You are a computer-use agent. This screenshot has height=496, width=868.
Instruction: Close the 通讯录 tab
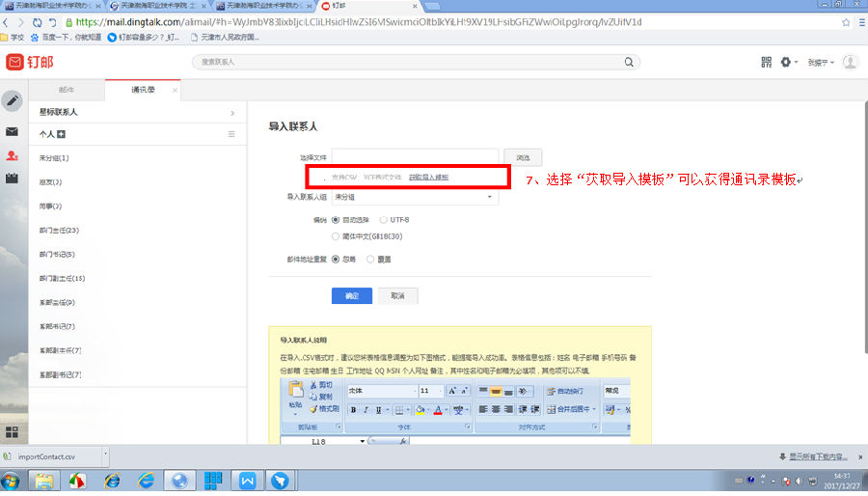point(175,90)
